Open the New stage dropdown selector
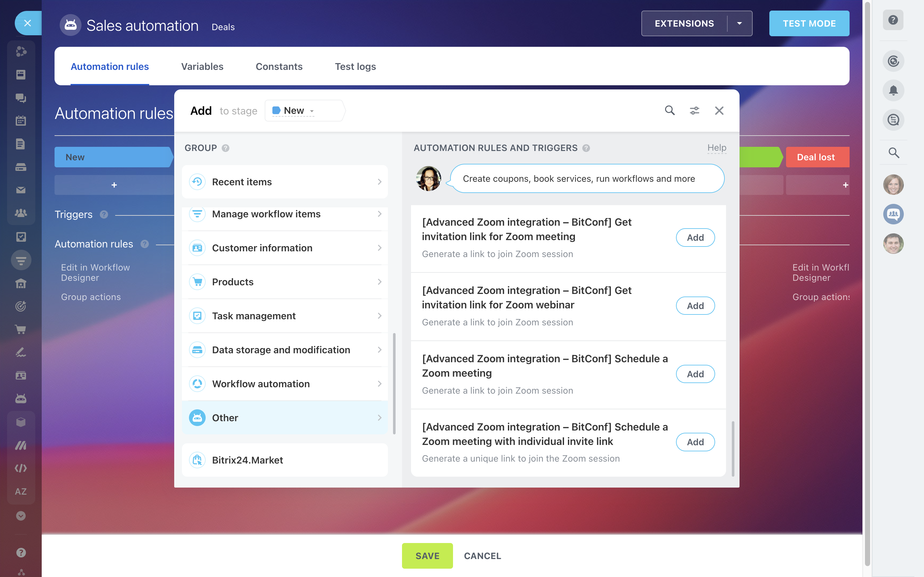The width and height of the screenshot is (924, 577). pos(294,111)
